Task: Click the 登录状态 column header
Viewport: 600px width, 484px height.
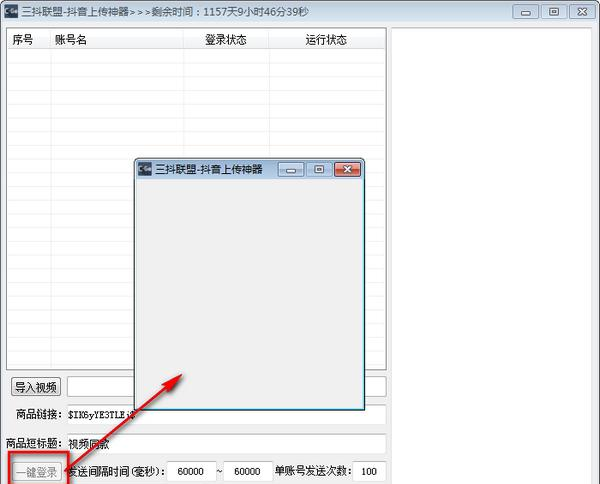Action: pyautogui.click(x=226, y=39)
